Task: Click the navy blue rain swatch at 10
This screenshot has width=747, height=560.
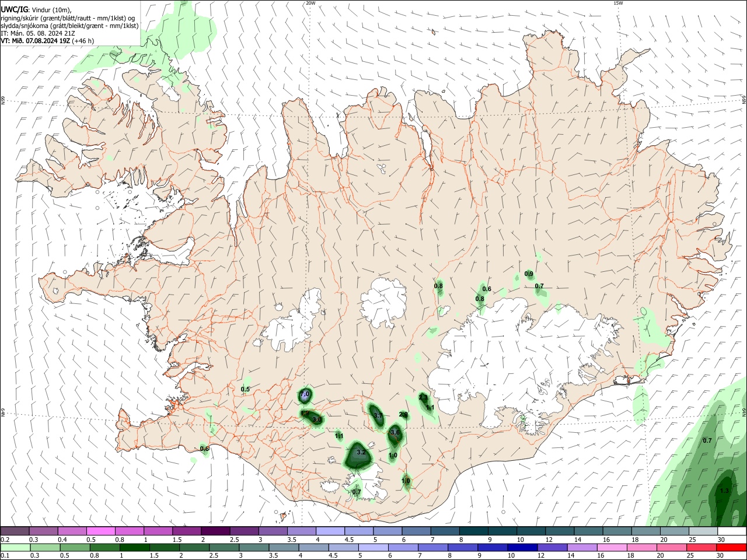Action: (x=522, y=547)
